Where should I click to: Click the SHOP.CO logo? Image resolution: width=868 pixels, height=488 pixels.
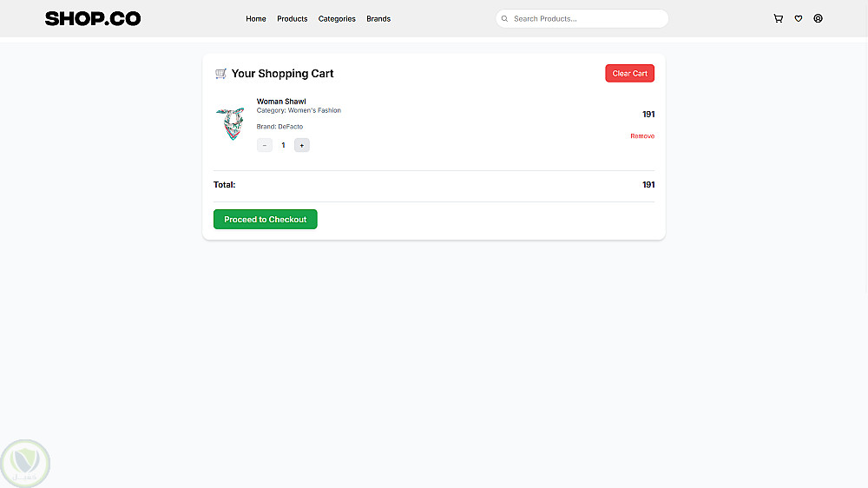click(93, 18)
